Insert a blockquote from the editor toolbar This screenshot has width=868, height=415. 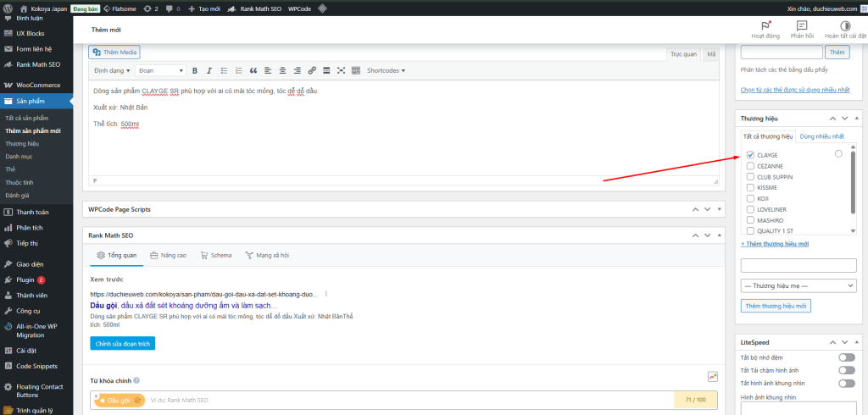[x=253, y=70]
